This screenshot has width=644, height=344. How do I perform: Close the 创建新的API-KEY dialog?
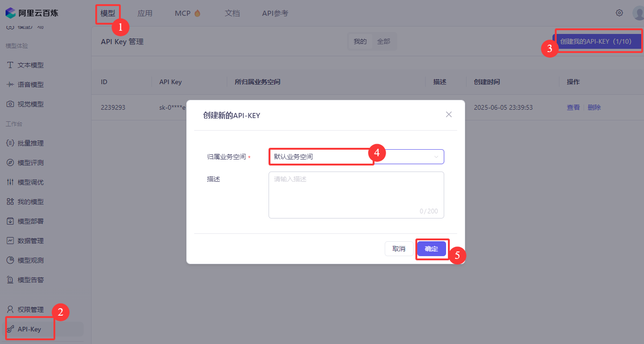coord(448,114)
